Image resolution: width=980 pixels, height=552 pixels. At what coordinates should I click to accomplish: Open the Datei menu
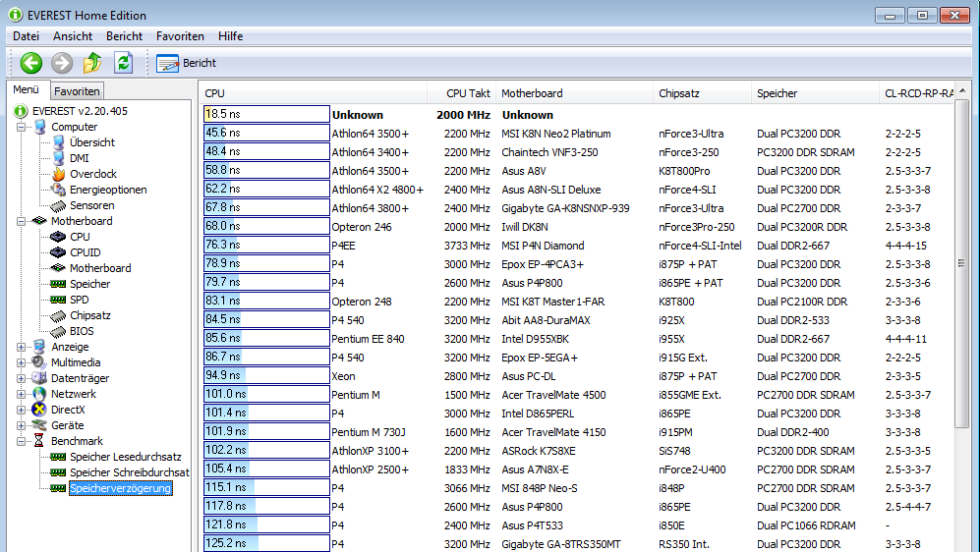pos(27,36)
